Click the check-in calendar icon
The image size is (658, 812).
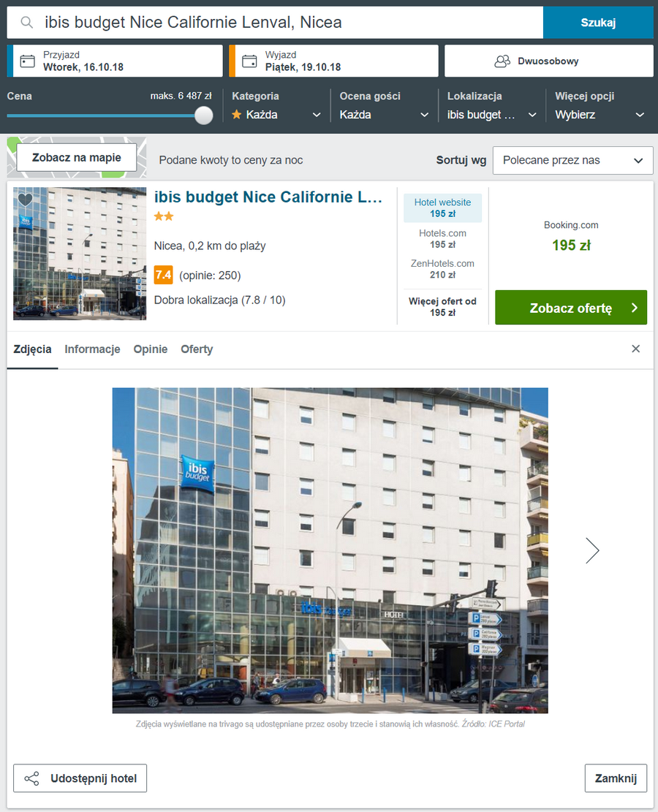coord(28,61)
